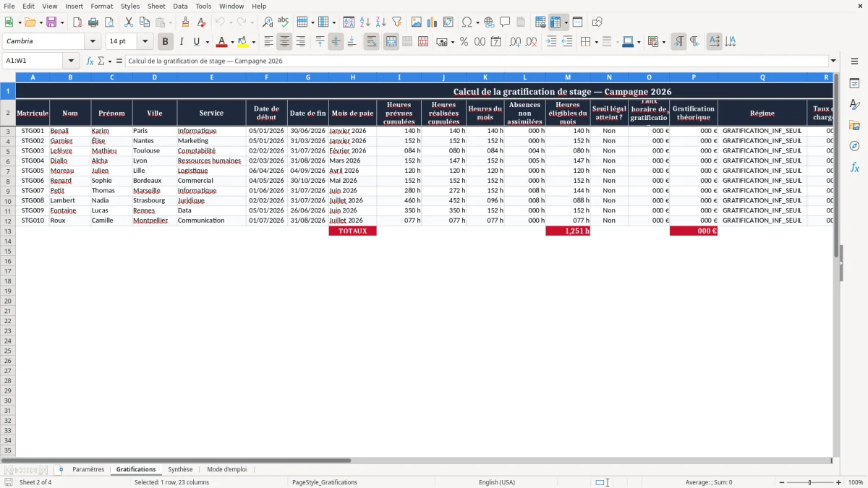Open the Borders dropdown arrow
This screenshot has height=488, width=868.
596,42
